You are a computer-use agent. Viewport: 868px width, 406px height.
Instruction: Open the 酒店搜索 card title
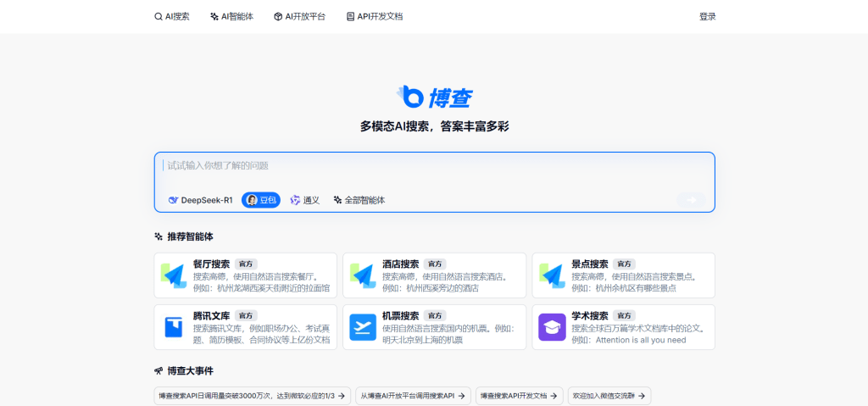pos(401,264)
